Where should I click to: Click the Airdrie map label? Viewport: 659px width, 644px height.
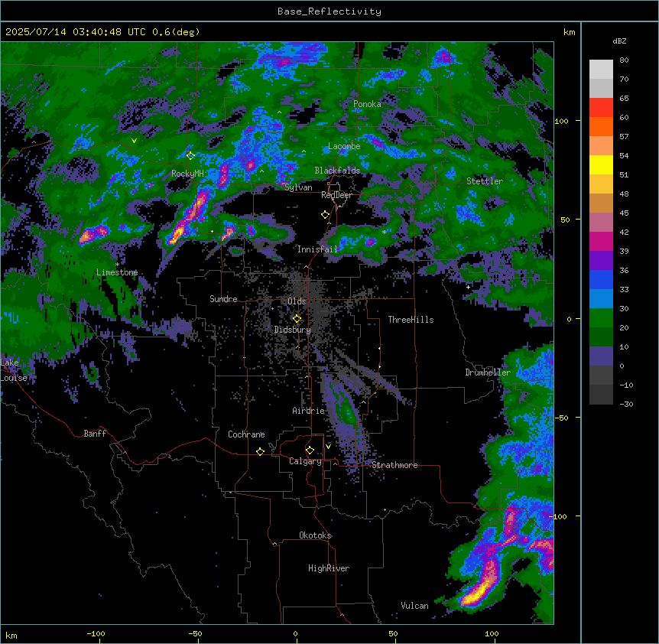(309, 411)
